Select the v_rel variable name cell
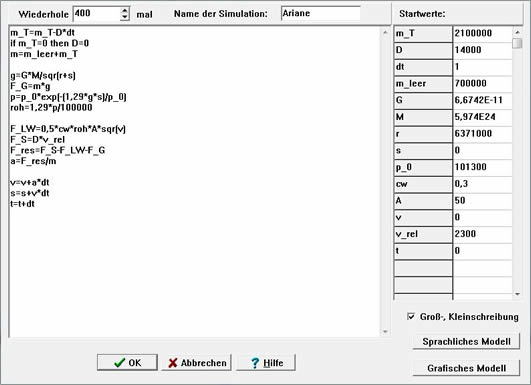531x385 pixels. point(423,234)
